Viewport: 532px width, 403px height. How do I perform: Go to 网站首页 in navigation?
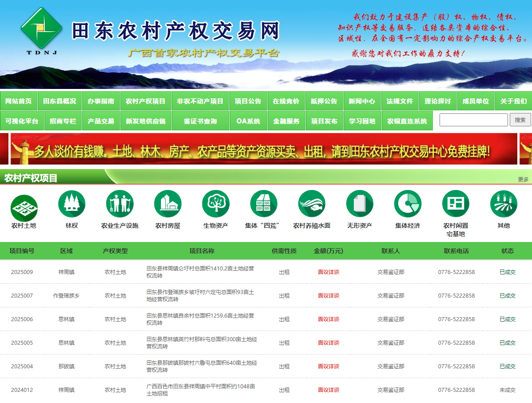tap(19, 101)
